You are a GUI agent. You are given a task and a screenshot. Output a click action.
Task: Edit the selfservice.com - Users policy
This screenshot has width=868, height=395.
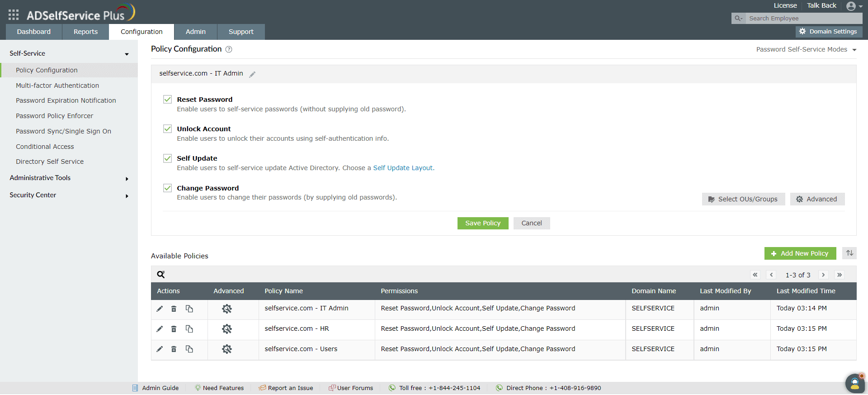[160, 349]
